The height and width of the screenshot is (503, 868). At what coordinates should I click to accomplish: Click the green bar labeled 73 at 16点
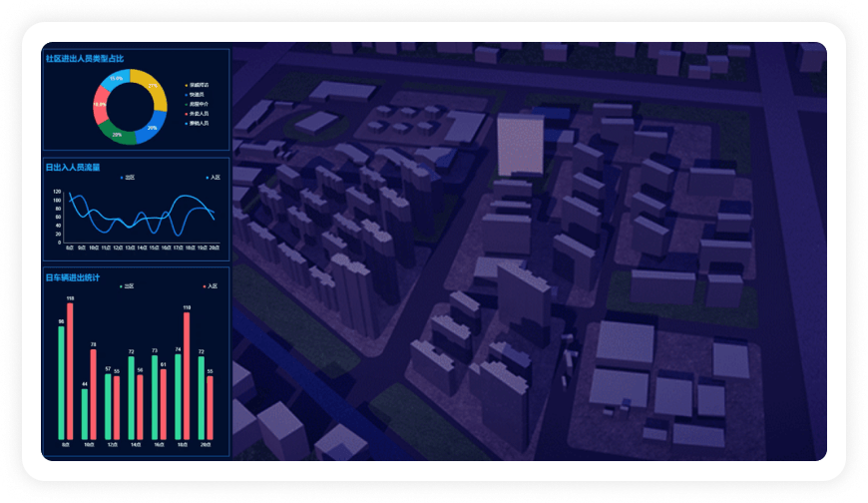tap(155, 397)
